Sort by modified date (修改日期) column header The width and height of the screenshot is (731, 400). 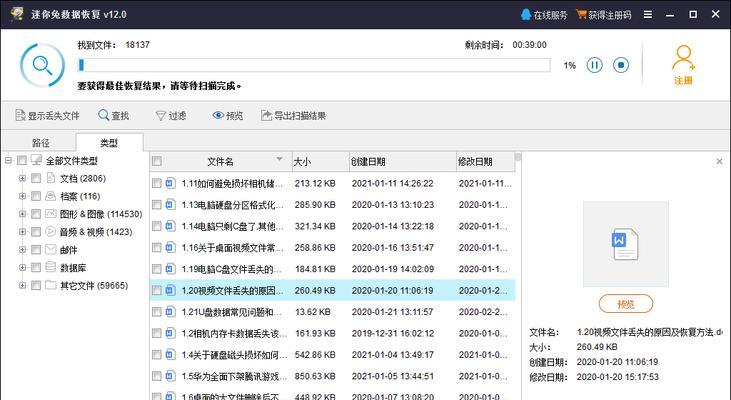(x=485, y=161)
